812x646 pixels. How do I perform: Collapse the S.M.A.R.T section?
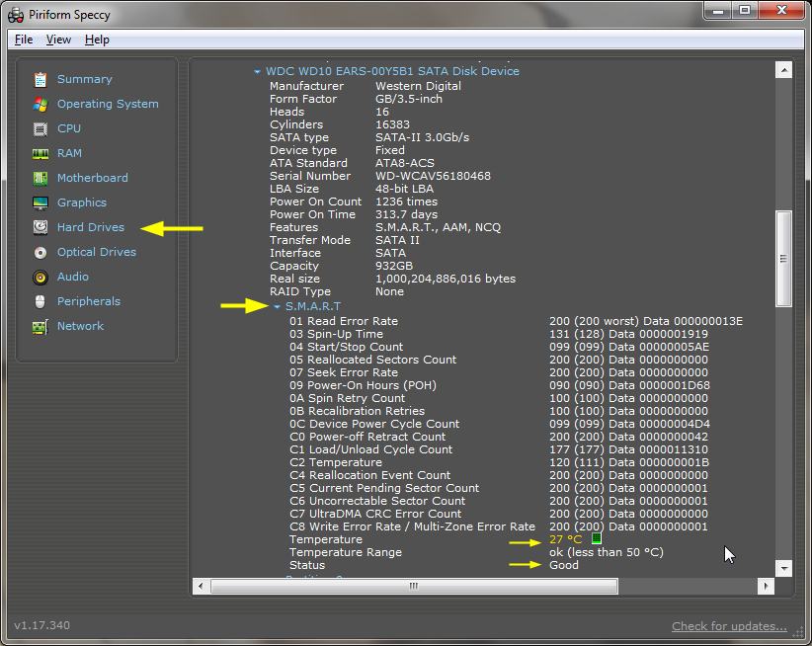tap(277, 307)
